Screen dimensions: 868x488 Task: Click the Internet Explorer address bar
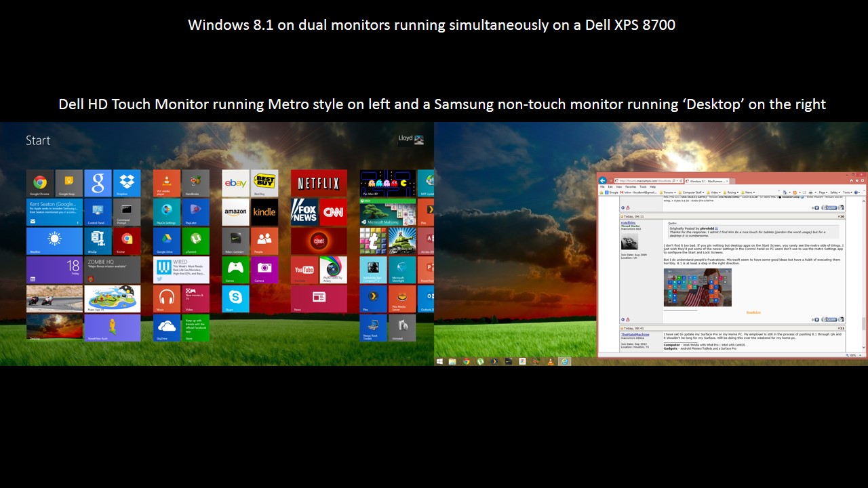pyautogui.click(x=648, y=181)
